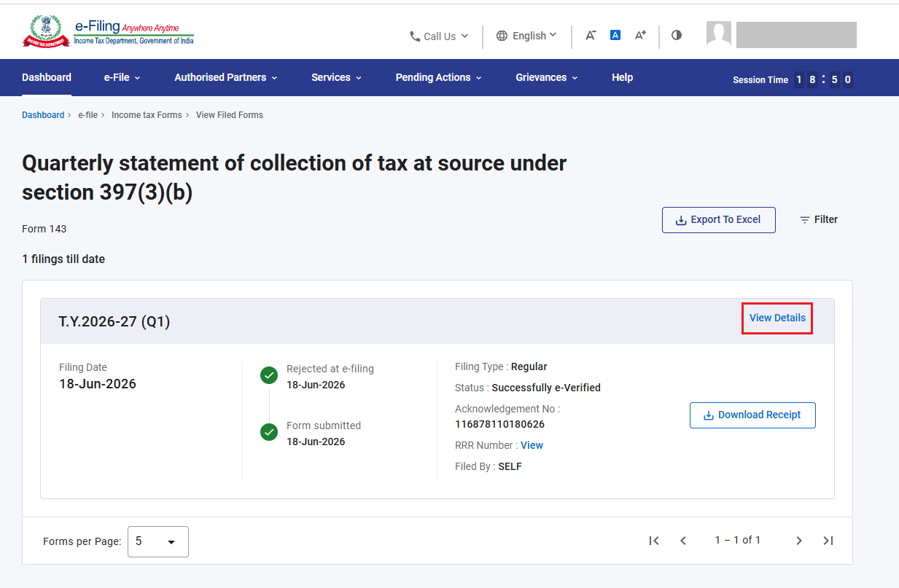Image resolution: width=899 pixels, height=588 pixels.
Task: Expand the e-File menu
Action: [x=122, y=77]
